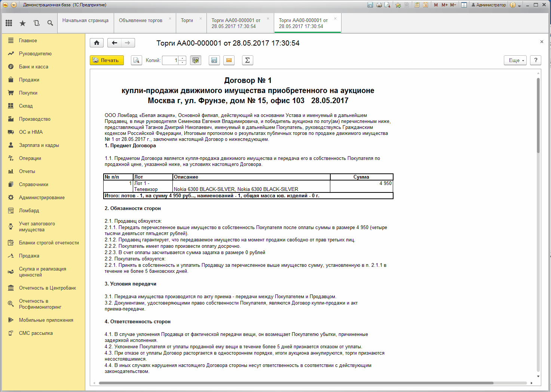Switch to the Объявление торгов tab

point(141,21)
